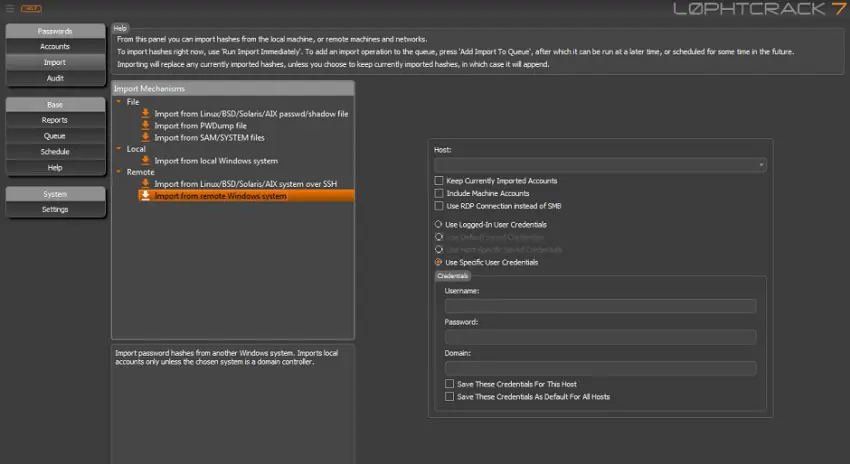This screenshot has width=850, height=464.
Task: Click the Help tab label above description
Action: (x=120, y=28)
